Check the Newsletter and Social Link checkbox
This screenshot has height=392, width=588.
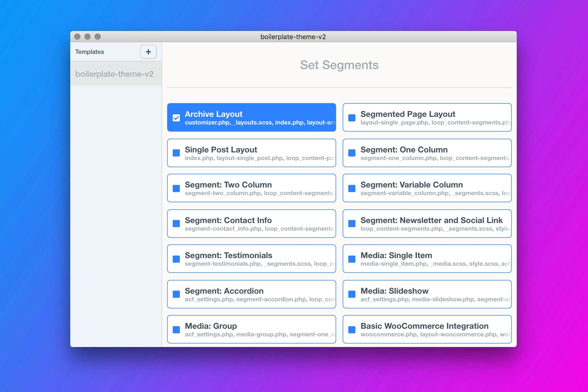tap(351, 223)
